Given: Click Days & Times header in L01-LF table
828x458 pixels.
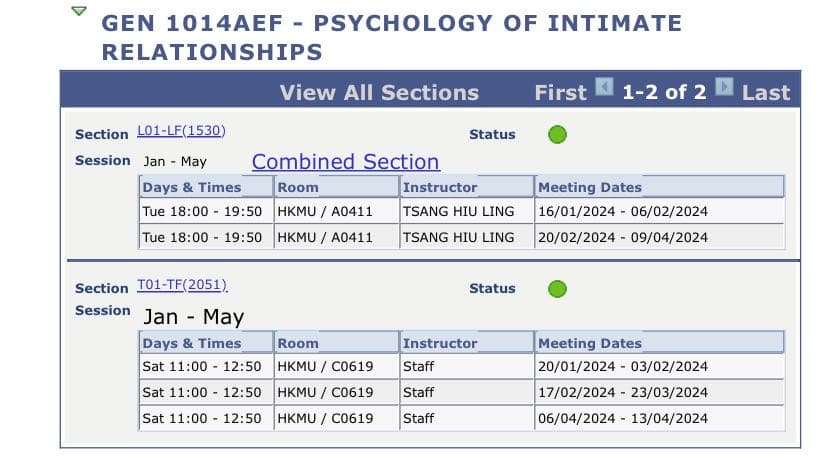Looking at the screenshot, I should (x=192, y=187).
